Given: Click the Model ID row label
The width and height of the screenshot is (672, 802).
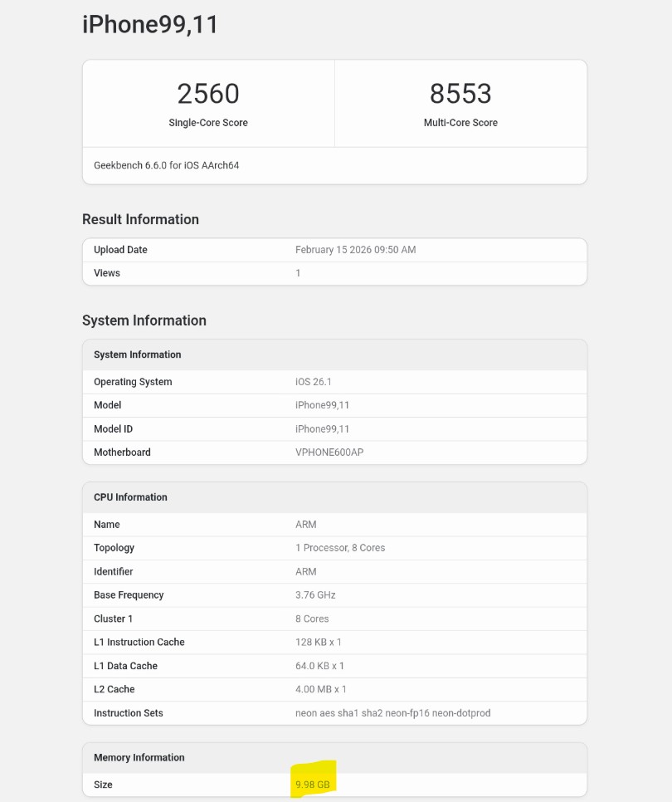Looking at the screenshot, I should click(113, 429).
